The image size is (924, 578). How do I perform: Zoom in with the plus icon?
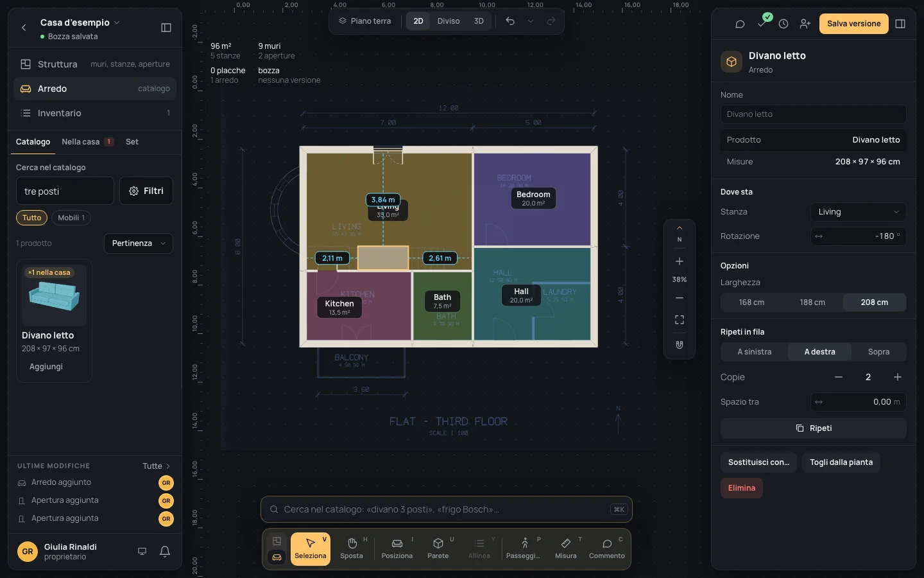[680, 261]
